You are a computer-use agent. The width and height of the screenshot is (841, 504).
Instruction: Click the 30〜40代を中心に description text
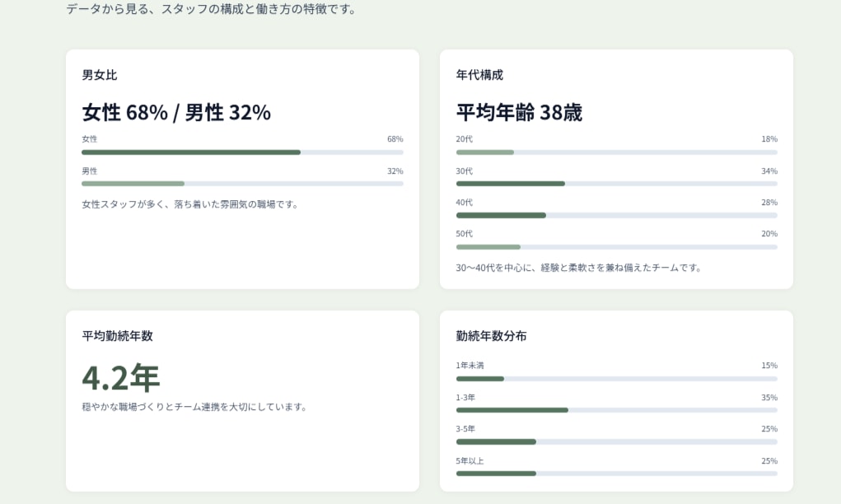point(579,268)
